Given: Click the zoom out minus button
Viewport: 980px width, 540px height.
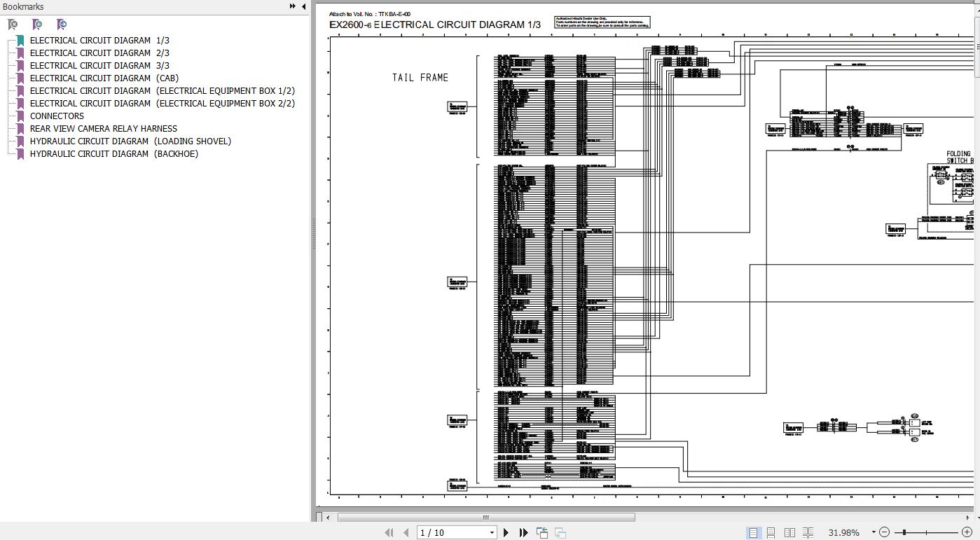Looking at the screenshot, I should (x=884, y=532).
